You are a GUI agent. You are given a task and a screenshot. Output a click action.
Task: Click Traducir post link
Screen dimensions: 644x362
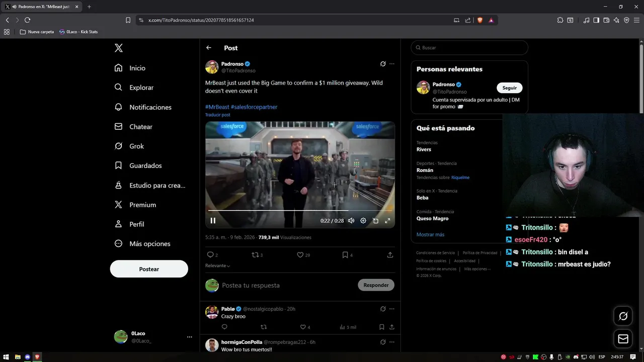217,115
